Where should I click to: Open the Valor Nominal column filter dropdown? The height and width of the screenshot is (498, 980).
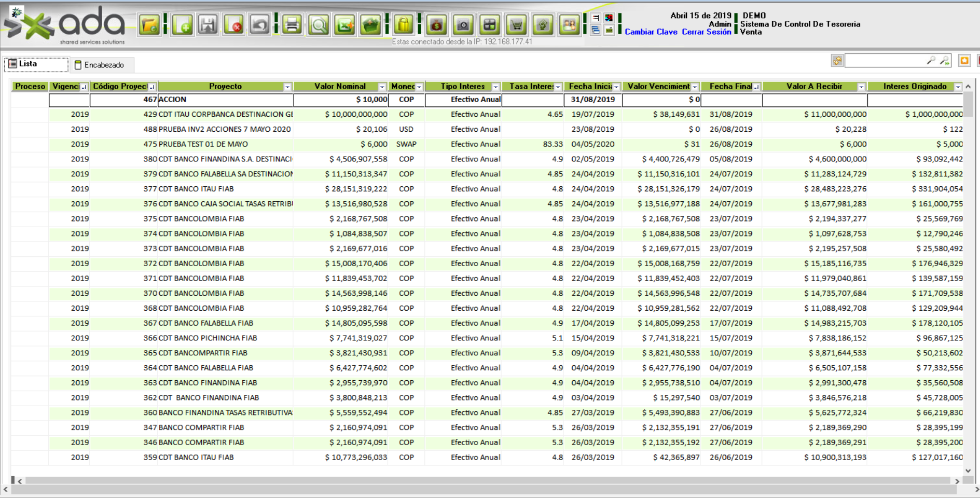point(382,87)
